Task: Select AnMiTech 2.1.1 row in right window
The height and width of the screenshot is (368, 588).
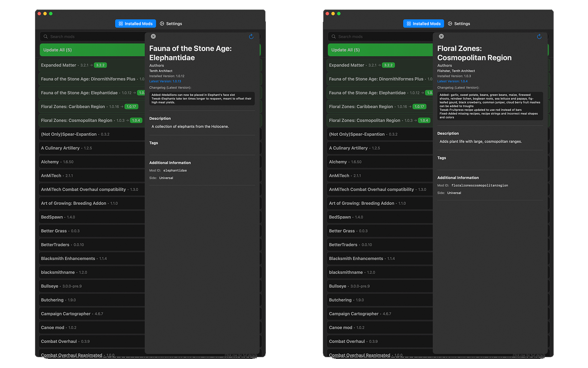Action: (380, 175)
